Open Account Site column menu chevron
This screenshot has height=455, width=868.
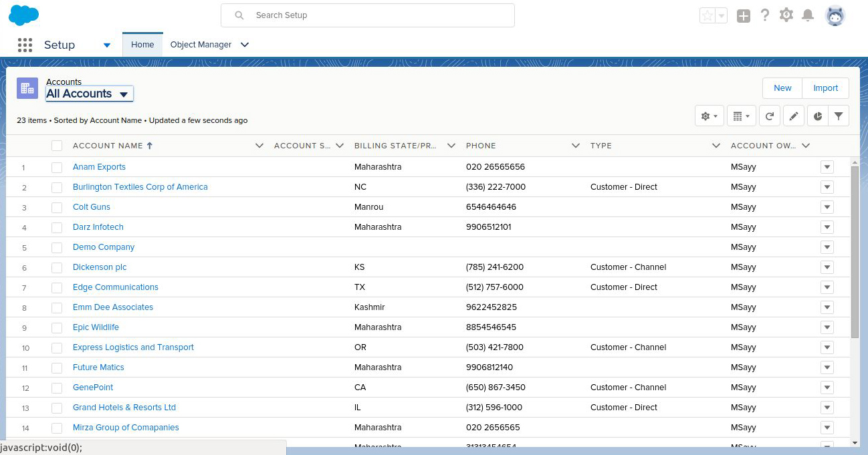340,146
